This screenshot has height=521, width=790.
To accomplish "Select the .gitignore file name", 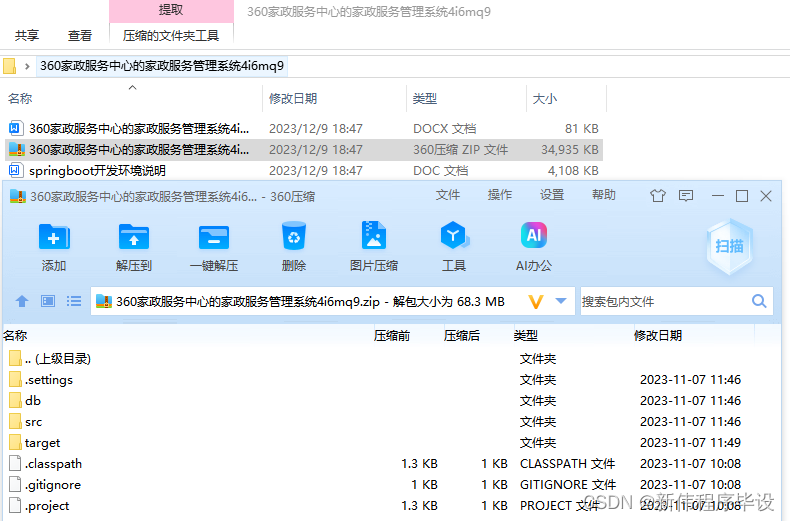I will point(53,485).
